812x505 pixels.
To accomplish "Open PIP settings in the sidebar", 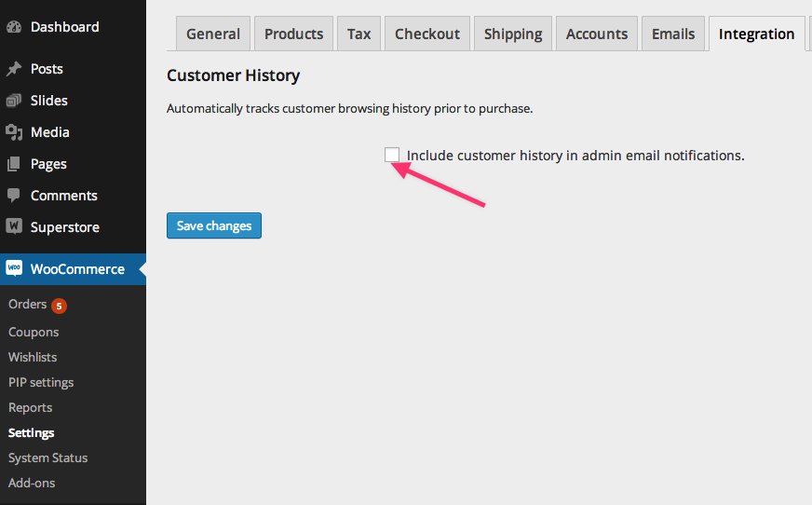I will 41,382.
